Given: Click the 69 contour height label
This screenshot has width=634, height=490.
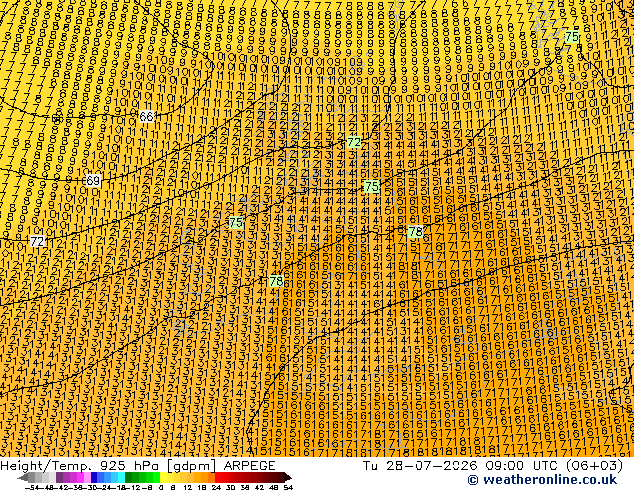Looking at the screenshot, I should pyautogui.click(x=93, y=180).
